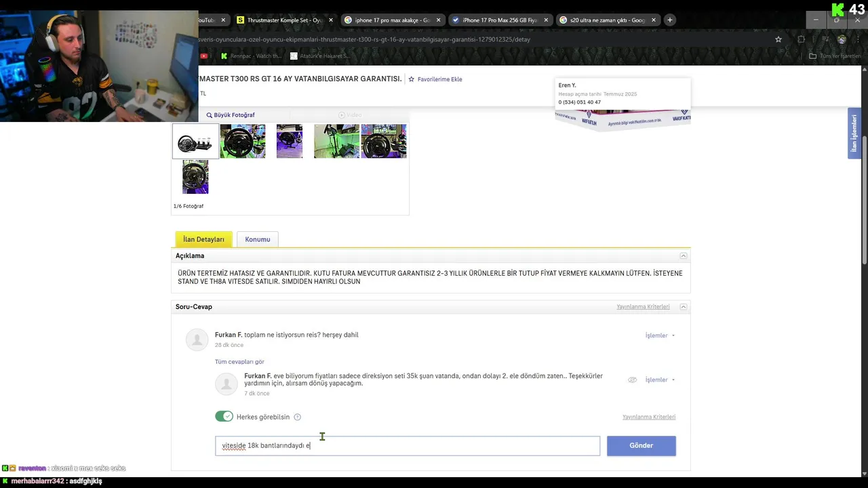This screenshot has height=488, width=868.
Task: Open the YouTube bookmark icon
Action: (204, 56)
